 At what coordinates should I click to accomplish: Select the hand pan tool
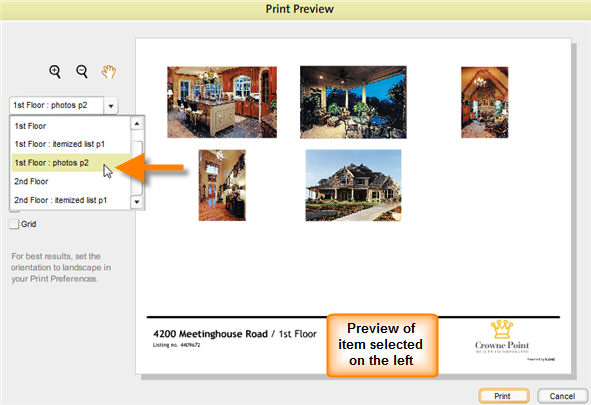[109, 72]
